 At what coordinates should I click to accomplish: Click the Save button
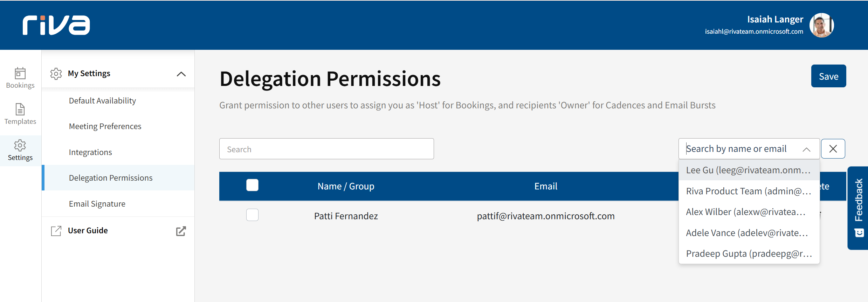pyautogui.click(x=828, y=76)
